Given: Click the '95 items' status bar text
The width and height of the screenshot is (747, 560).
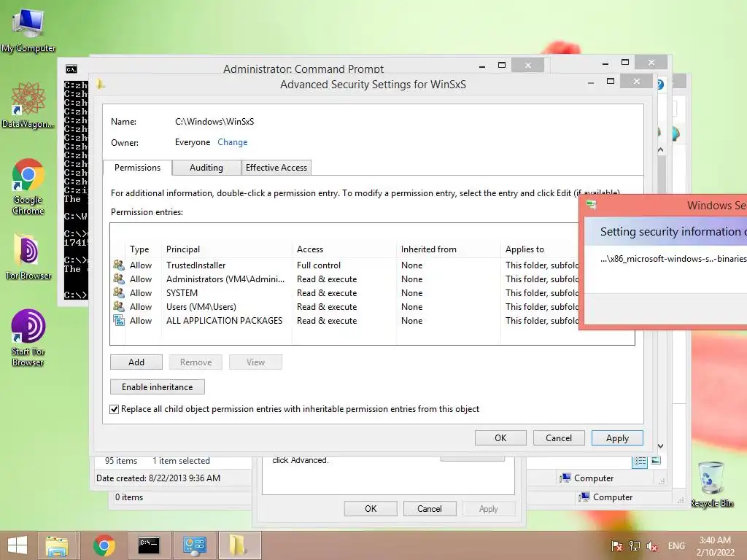Looking at the screenshot, I should coord(121,461).
